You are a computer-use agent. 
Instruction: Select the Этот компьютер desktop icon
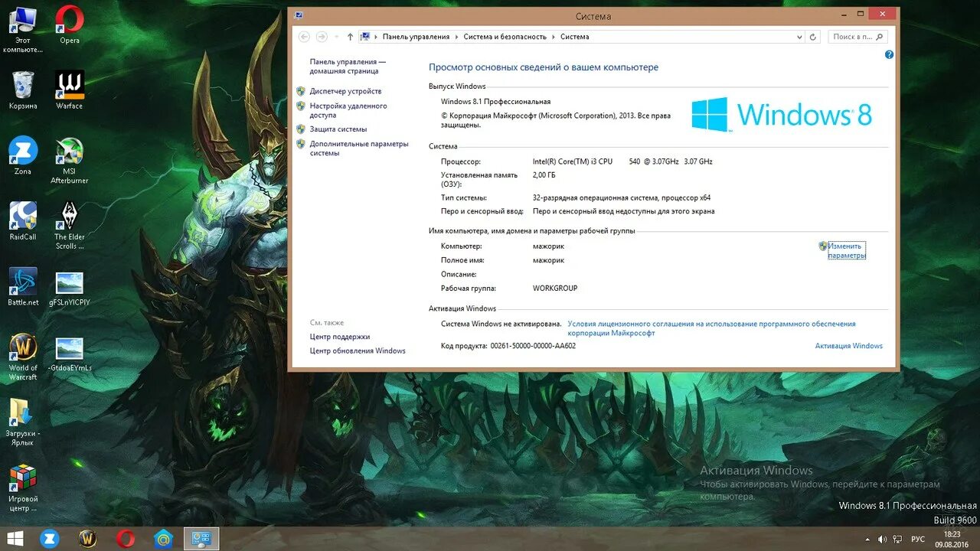23,29
